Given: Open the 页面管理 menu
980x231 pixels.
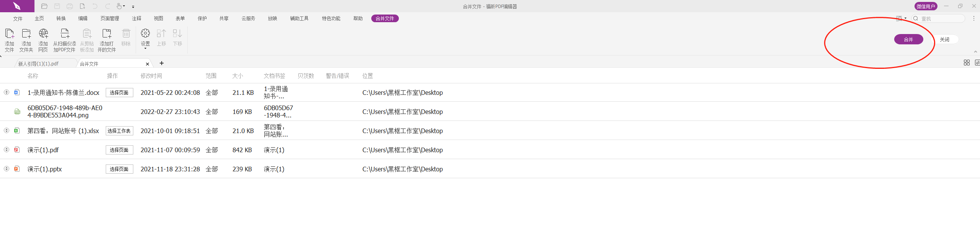Looking at the screenshot, I should pyautogui.click(x=110, y=18).
